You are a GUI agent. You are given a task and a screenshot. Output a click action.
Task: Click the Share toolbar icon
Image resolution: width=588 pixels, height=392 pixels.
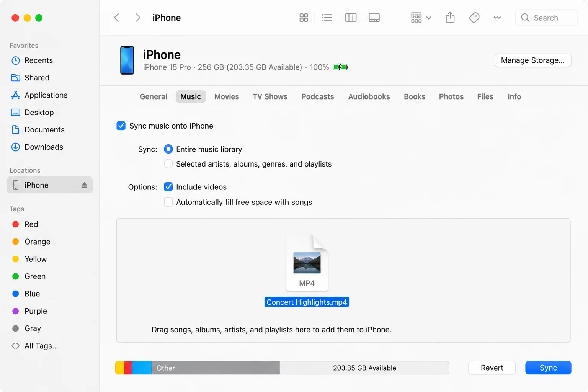450,18
